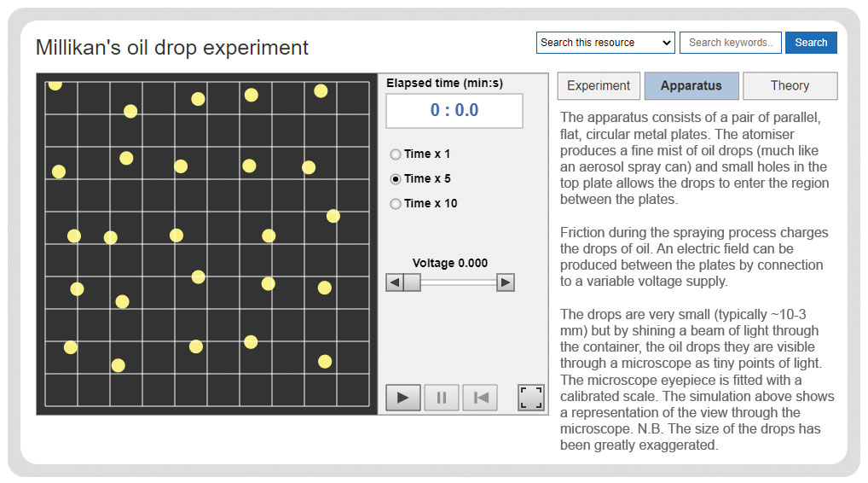Switch to the Theory tab
This screenshot has width=868, height=483.
pos(790,86)
